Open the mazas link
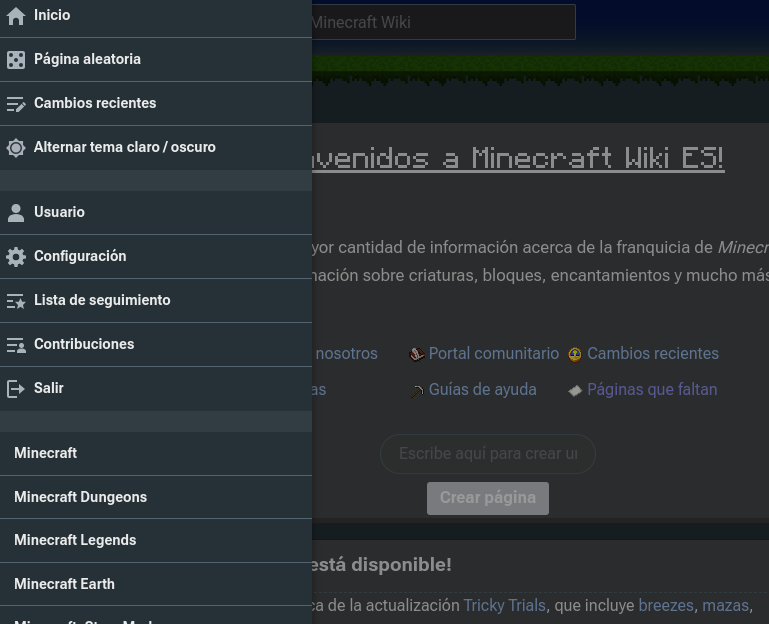Screen dimensions: 769x624 725,605
